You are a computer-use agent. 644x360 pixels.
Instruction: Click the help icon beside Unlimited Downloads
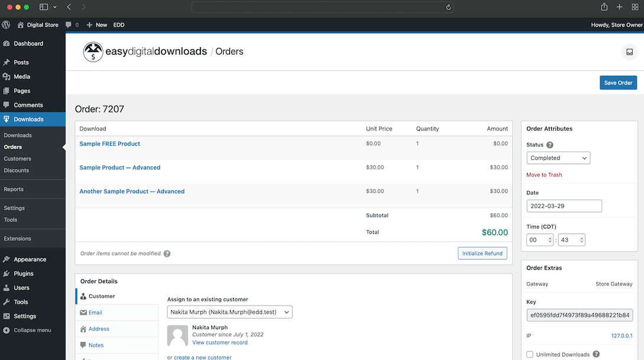tap(596, 354)
